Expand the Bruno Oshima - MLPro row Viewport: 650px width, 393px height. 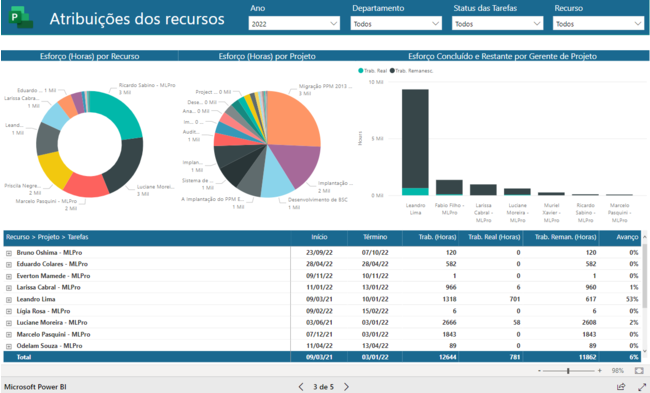[x=9, y=253]
